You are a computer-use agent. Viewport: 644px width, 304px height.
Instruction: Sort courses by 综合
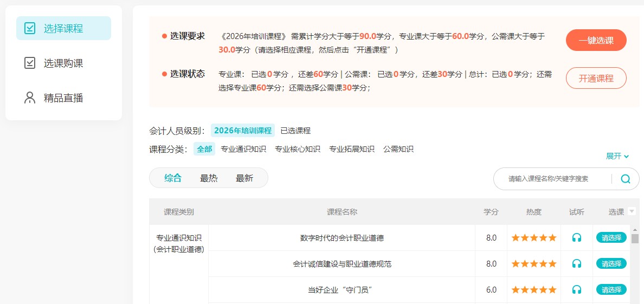(173, 178)
